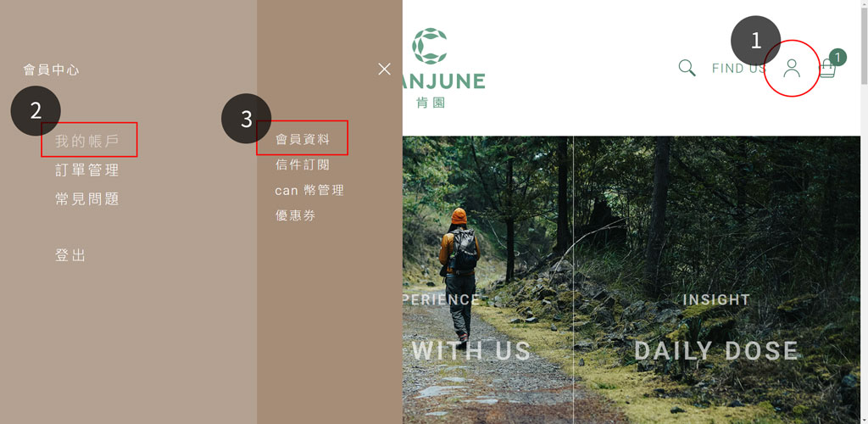The width and height of the screenshot is (868, 424).
Task: Click the DAILY DOSE banner text
Action: [716, 351]
